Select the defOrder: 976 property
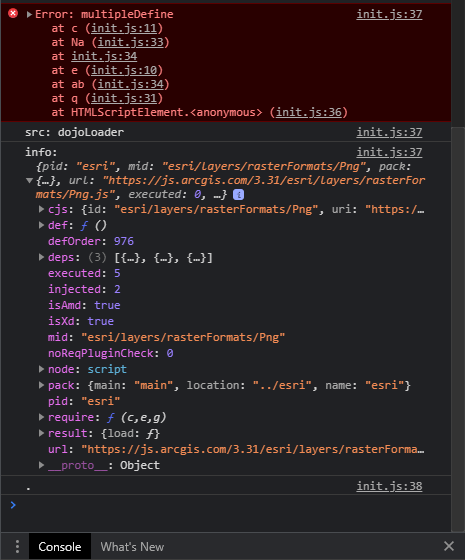465x560 pixels. (91, 241)
